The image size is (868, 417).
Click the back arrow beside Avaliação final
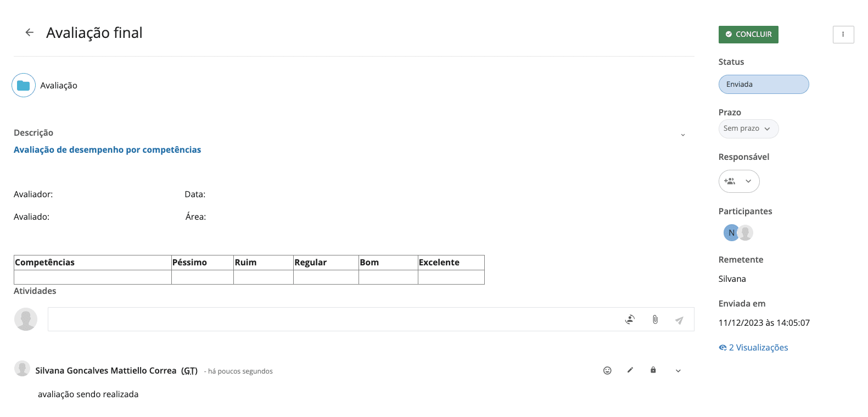coord(30,33)
